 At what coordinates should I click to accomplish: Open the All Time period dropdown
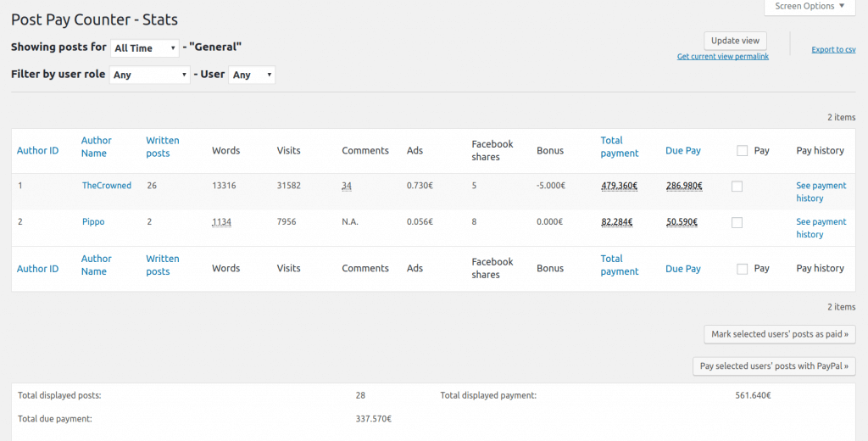145,48
